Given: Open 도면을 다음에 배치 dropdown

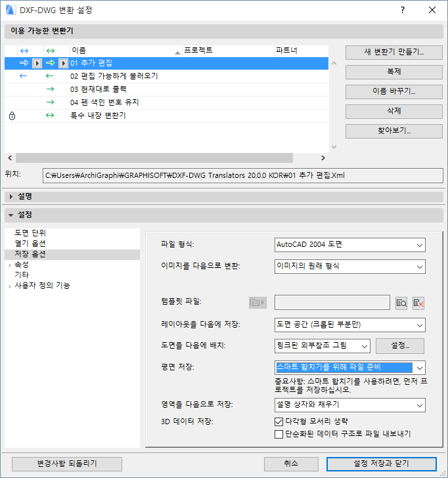Looking at the screenshot, I should [323, 346].
